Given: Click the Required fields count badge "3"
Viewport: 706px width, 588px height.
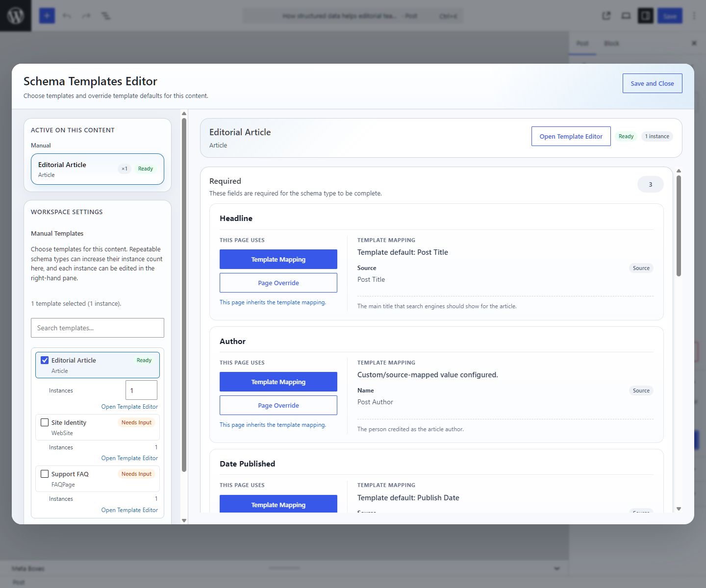Looking at the screenshot, I should [651, 185].
